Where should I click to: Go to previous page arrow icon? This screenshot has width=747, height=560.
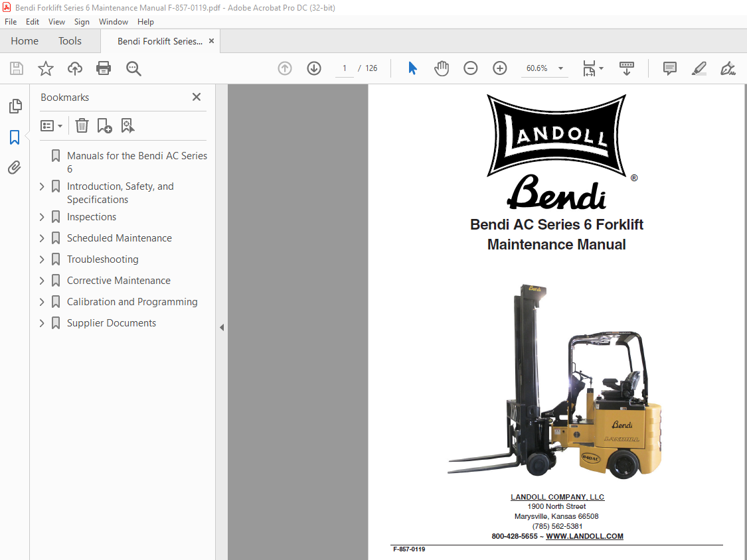[285, 68]
